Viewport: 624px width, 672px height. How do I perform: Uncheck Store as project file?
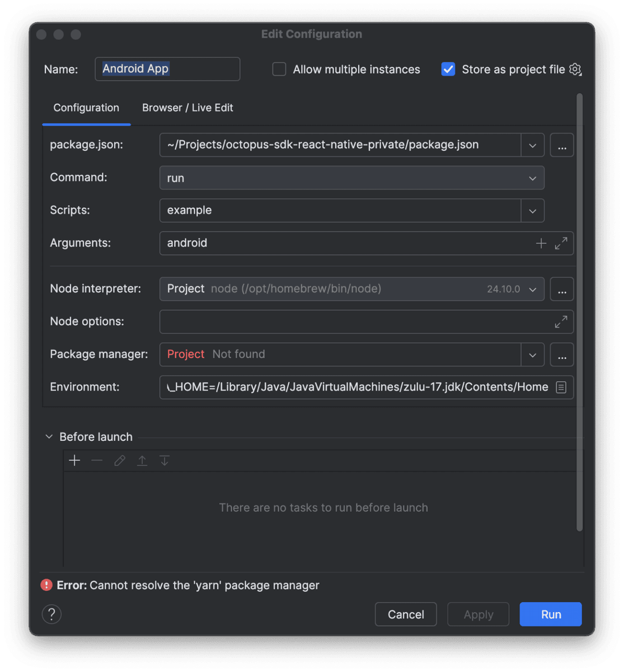tap(448, 69)
